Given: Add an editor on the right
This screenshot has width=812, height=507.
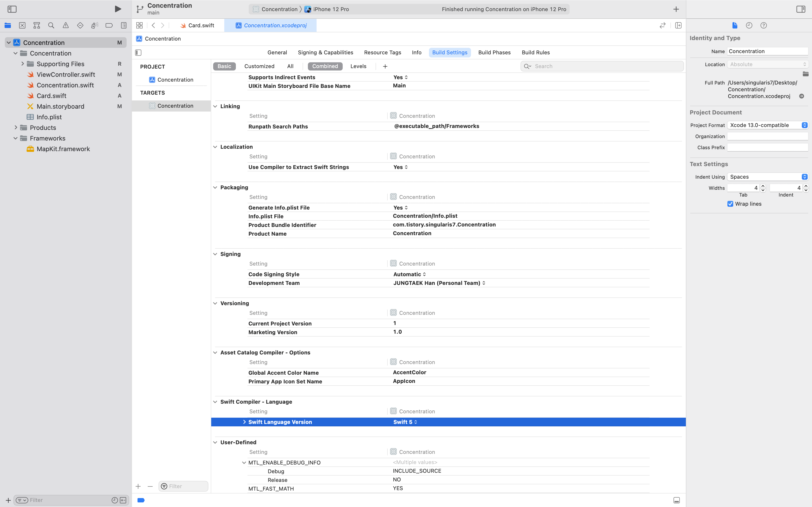Looking at the screenshot, I should click(678, 26).
